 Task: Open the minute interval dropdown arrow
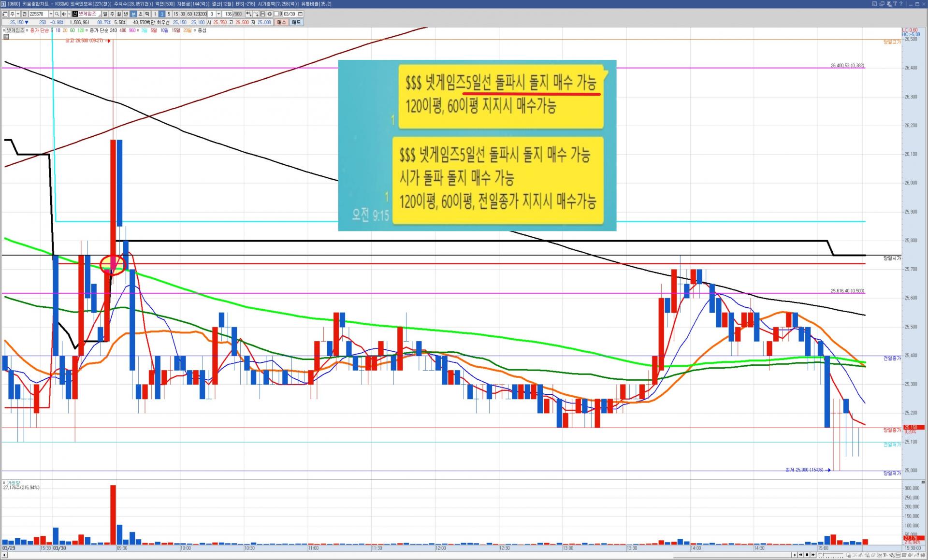coord(218,14)
